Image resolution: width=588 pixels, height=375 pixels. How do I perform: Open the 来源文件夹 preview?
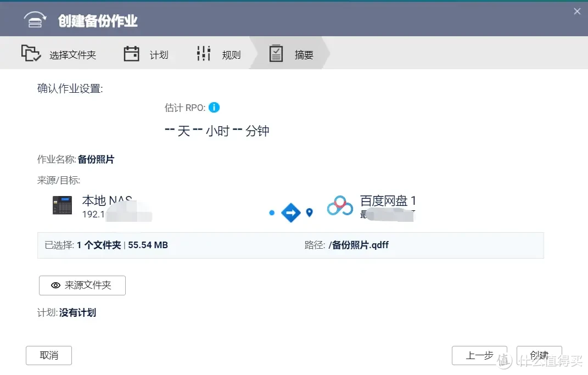(x=82, y=286)
